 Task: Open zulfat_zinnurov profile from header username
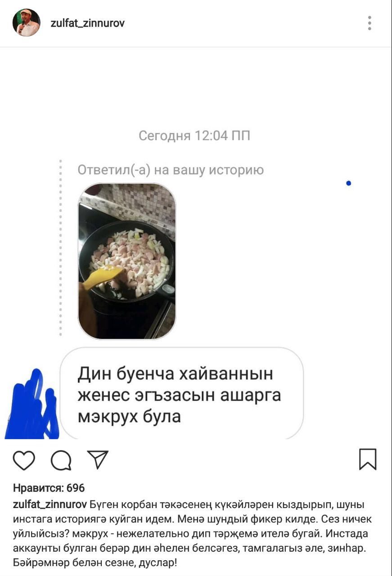pos(88,23)
